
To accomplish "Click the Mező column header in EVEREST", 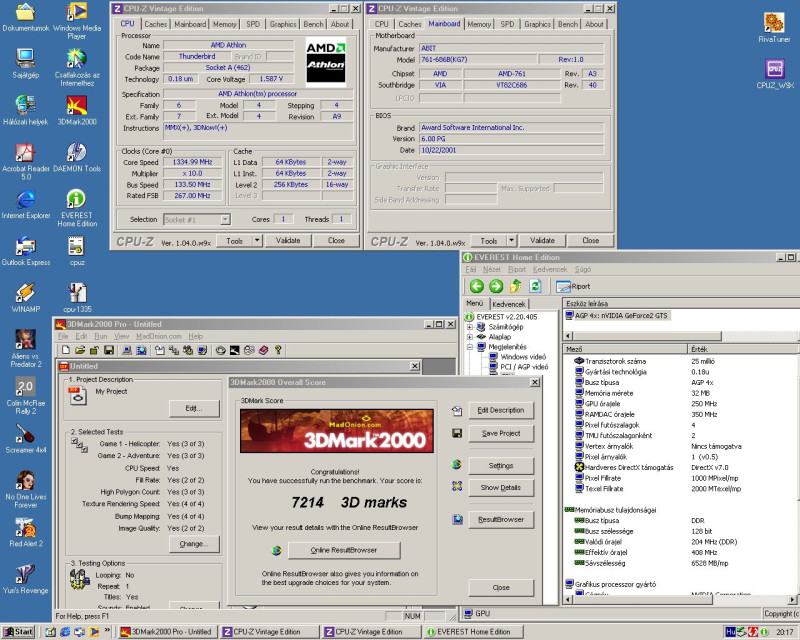I will [x=626, y=349].
